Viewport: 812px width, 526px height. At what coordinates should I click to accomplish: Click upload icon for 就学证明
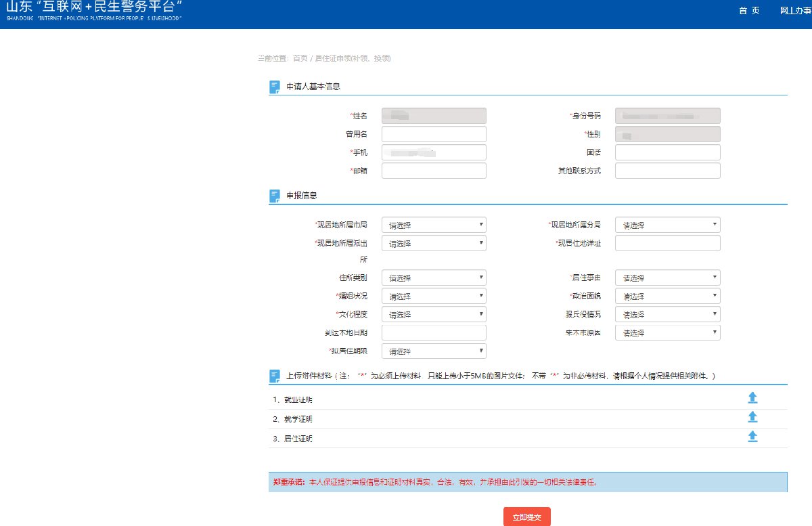coord(752,418)
